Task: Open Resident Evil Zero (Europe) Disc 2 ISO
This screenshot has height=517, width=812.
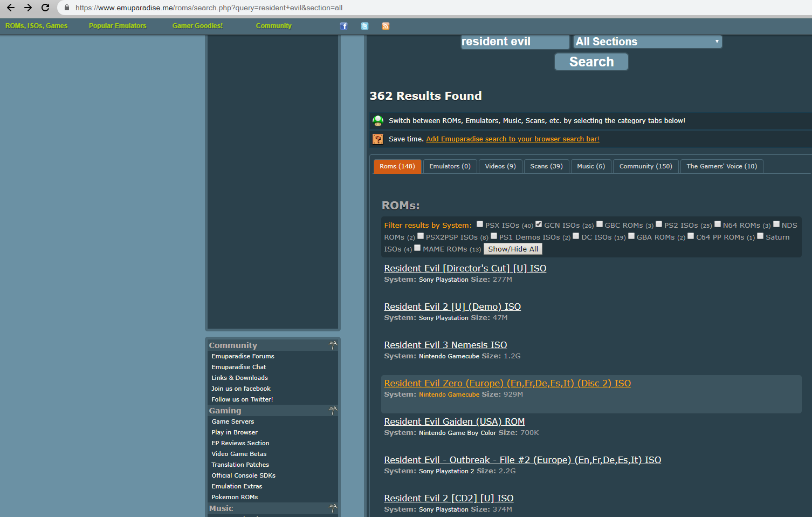Action: coord(507,383)
